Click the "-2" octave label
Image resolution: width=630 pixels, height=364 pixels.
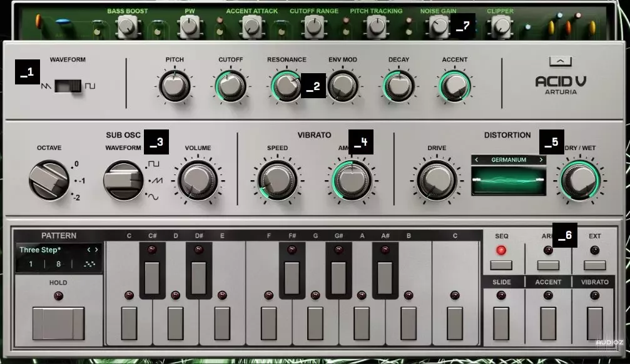76,198
